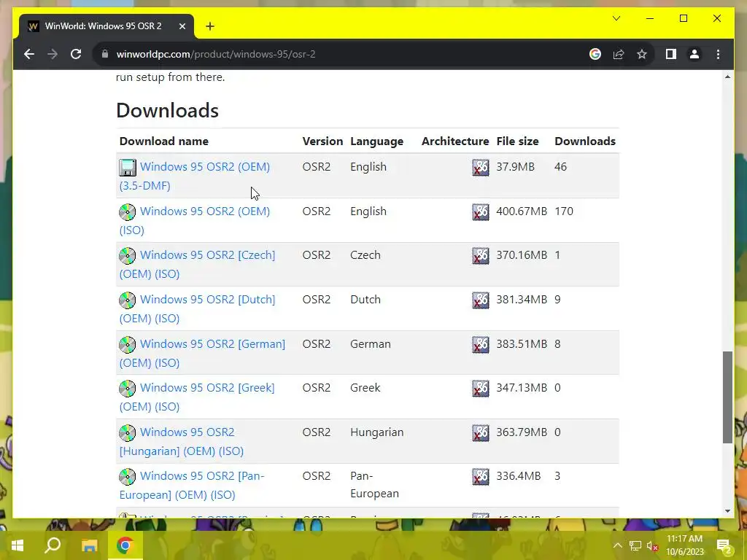Viewport: 747px width, 560px height.
Task: Open Windows 95 OSR2 [Hungarian] download link
Action: click(182, 441)
